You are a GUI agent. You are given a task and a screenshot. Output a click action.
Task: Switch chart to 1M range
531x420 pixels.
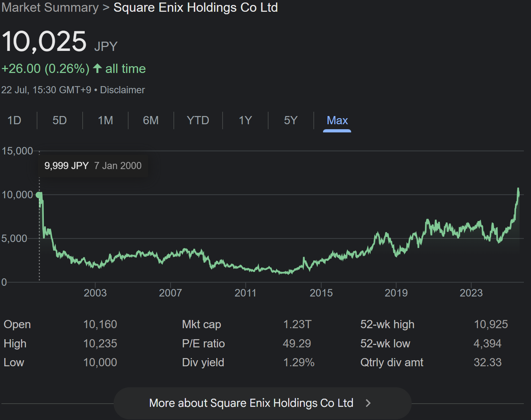point(105,120)
